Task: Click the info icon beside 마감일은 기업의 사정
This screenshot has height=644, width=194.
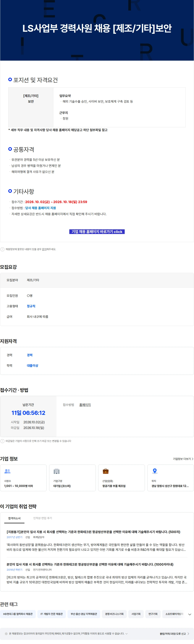Action: pos(2,441)
